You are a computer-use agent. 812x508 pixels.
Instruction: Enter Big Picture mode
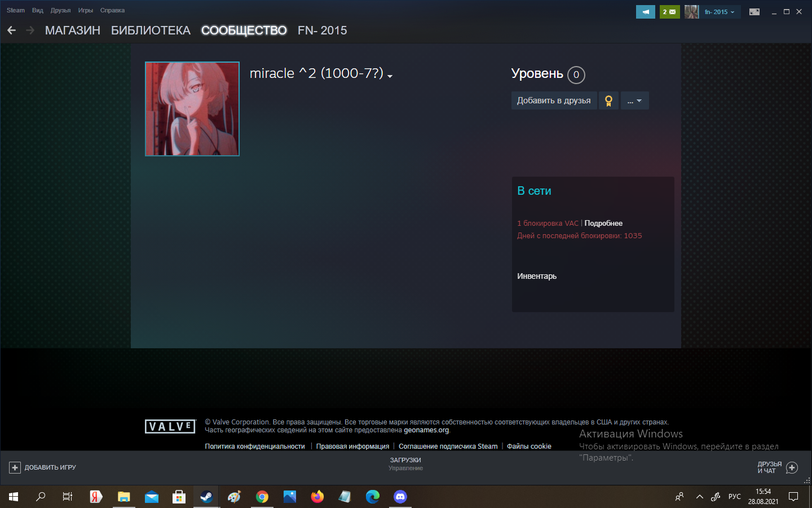pos(754,11)
